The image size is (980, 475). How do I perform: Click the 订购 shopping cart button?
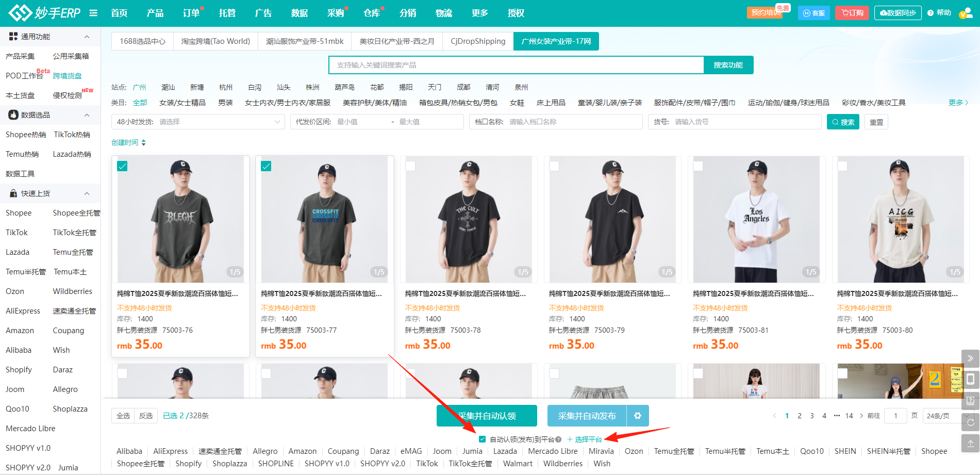[x=852, y=13]
